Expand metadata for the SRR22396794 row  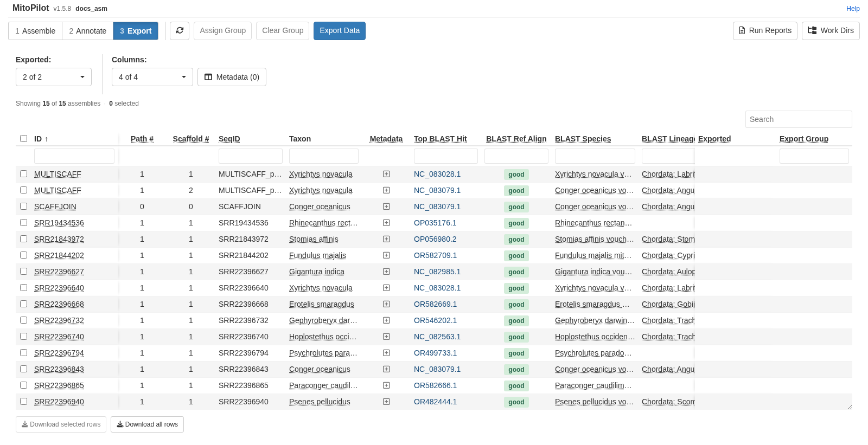tap(386, 353)
